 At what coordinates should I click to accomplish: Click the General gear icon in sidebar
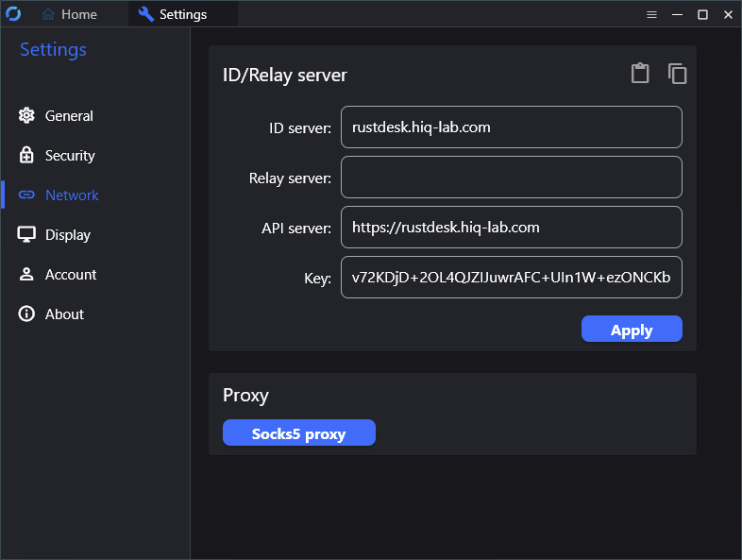coord(26,116)
